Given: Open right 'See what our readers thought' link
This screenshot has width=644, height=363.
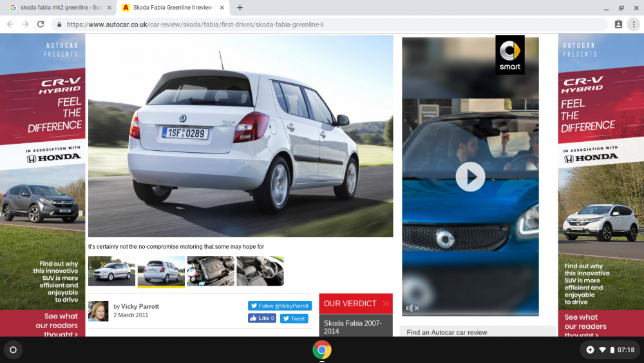Looking at the screenshot, I should 585,326.
